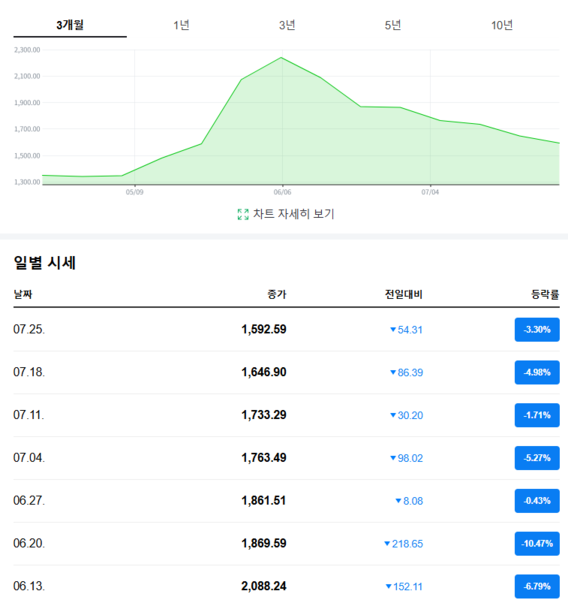Switch to the 3년 chart tab
The width and height of the screenshot is (568, 600).
[287, 25]
